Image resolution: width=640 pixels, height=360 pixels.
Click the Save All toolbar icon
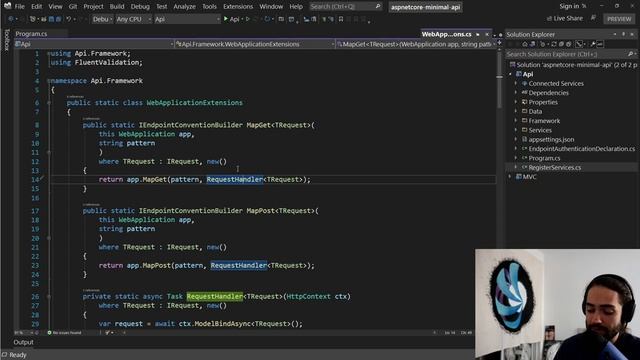click(58, 19)
